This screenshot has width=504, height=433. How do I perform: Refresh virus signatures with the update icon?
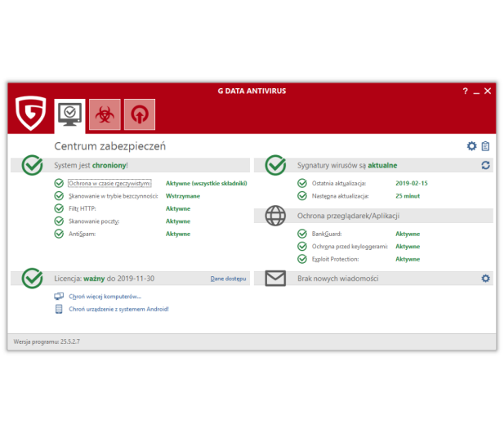coord(485,165)
